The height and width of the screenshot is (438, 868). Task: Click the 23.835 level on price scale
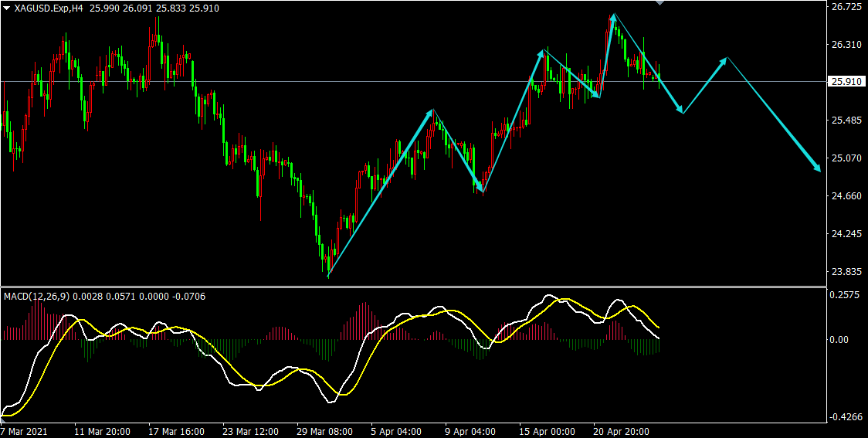pos(845,272)
